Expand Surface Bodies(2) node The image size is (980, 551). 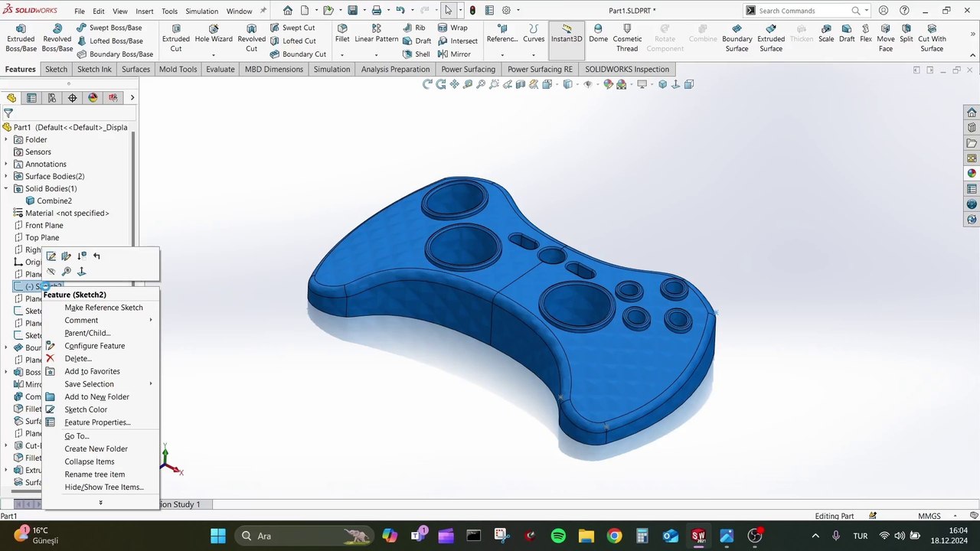pyautogui.click(x=6, y=176)
